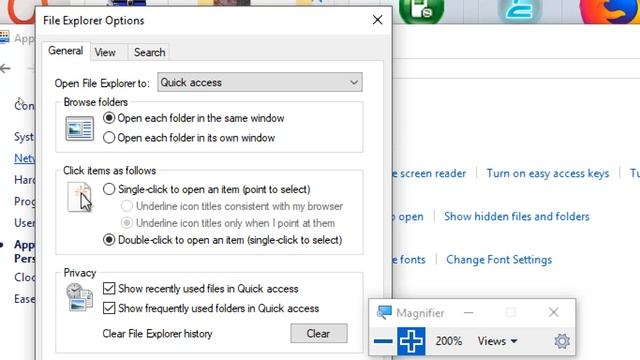Open the View tab
Screen dimensions: 640x360
click(x=105, y=53)
